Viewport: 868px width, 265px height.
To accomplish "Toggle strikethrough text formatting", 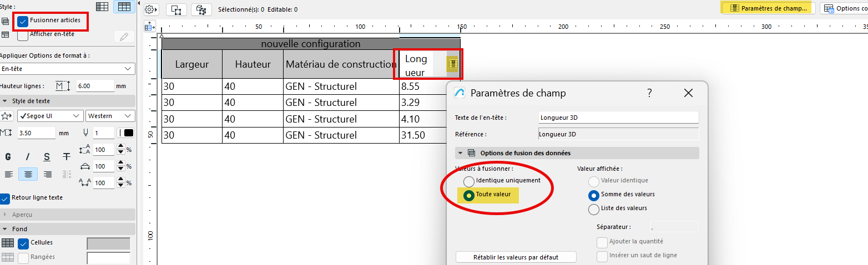I will tap(67, 157).
